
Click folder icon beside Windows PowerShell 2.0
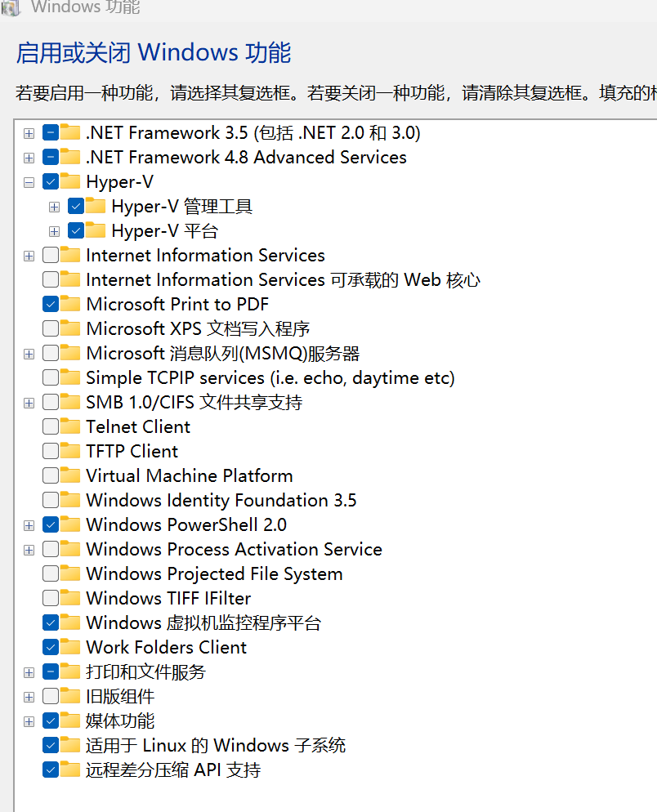pyautogui.click(x=70, y=524)
